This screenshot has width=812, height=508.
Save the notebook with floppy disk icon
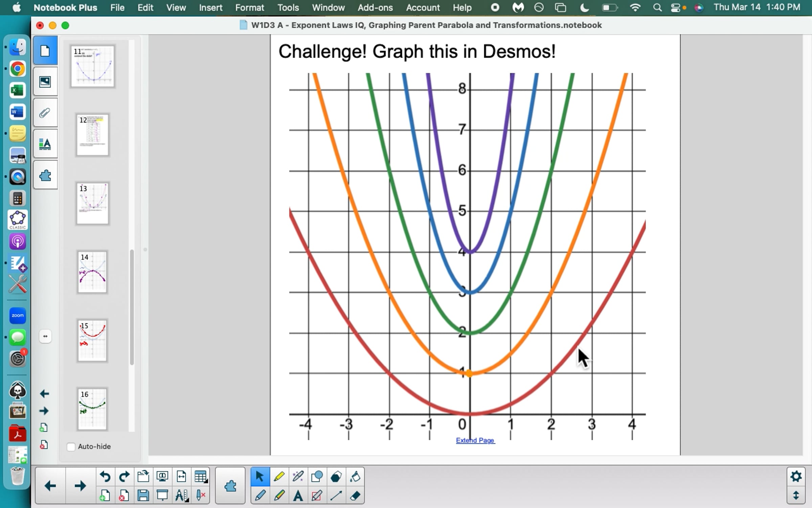143,496
